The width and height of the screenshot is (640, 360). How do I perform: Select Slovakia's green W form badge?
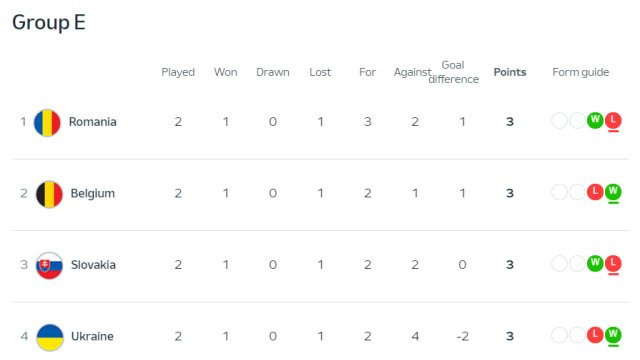coord(595,263)
